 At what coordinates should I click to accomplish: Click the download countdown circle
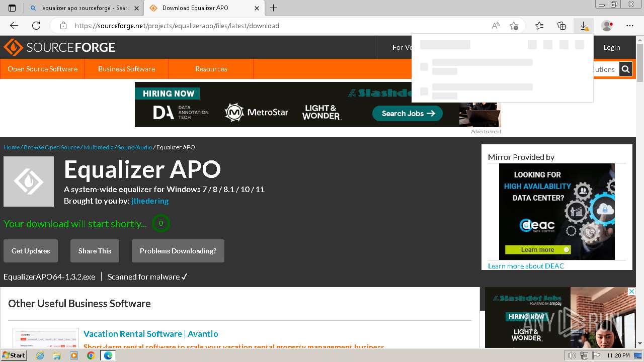point(161,223)
